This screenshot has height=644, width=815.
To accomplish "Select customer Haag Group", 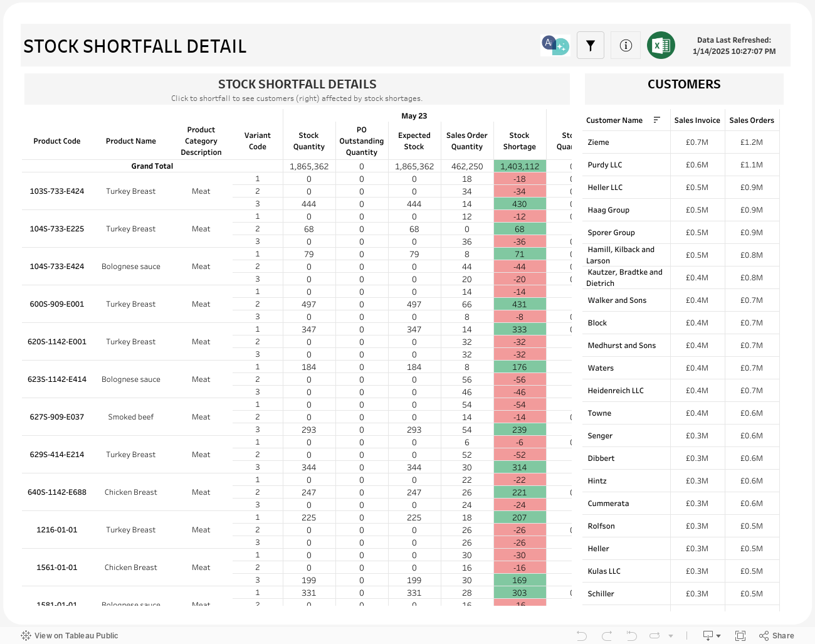I will (609, 210).
